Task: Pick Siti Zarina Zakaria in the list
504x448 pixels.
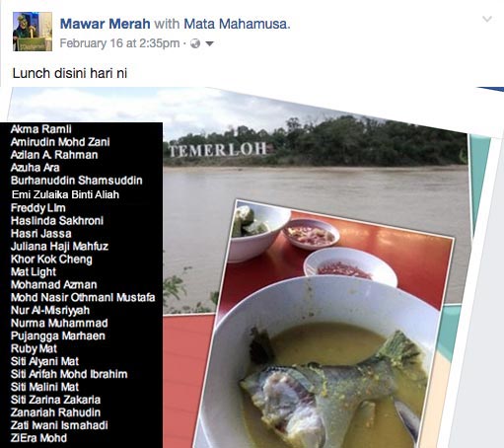Action: click(55, 400)
